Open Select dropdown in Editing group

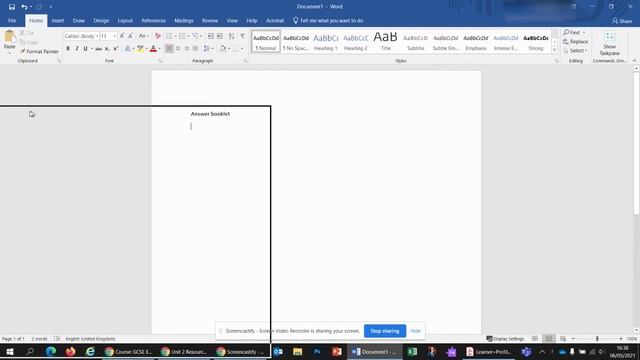click(x=576, y=51)
